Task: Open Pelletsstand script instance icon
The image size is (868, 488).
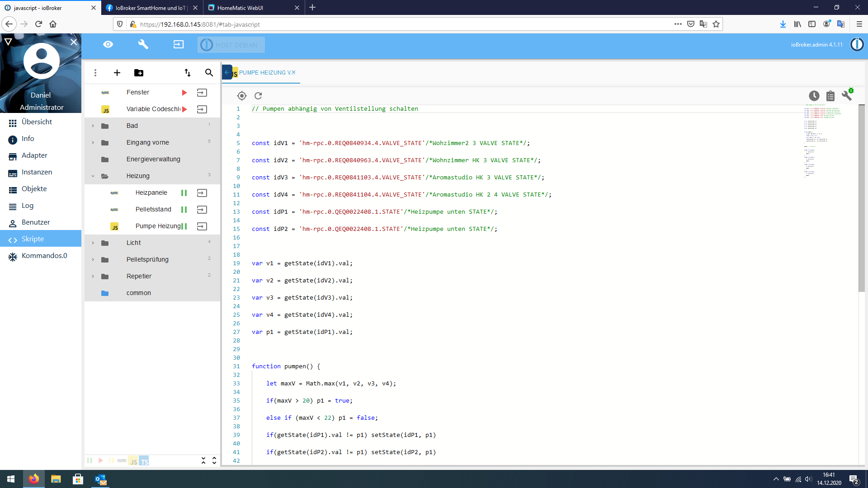Action: [x=202, y=210]
